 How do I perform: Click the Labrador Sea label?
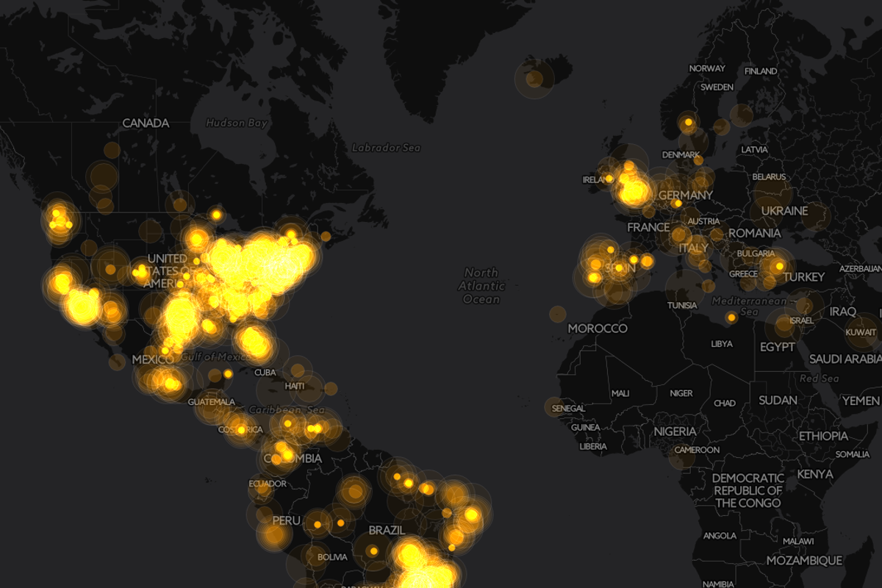(x=386, y=148)
